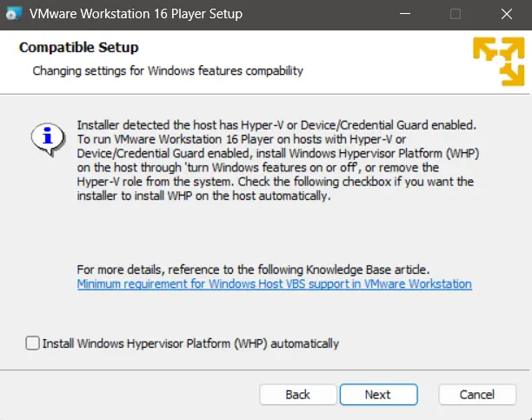Screen dimensions: 532x420
Task: Click the 'VMware Workstation 16 Player Setup' title
Action: pos(136,15)
